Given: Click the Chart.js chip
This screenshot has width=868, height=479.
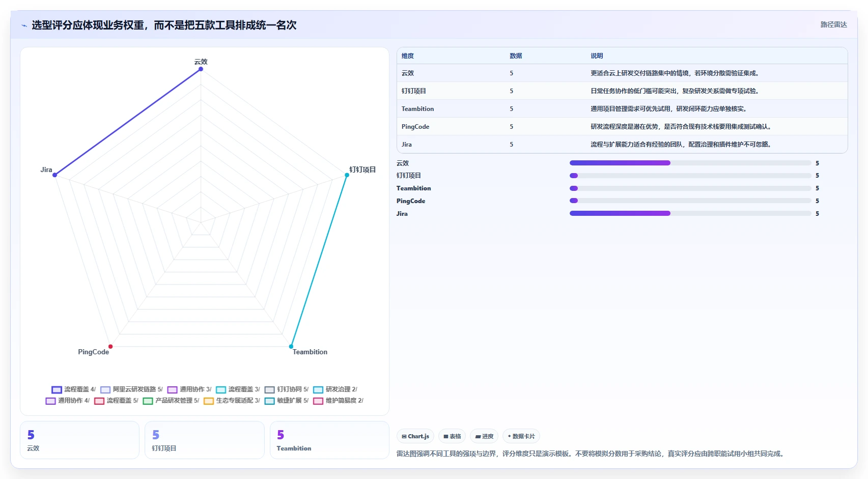Looking at the screenshot, I should (x=415, y=436).
